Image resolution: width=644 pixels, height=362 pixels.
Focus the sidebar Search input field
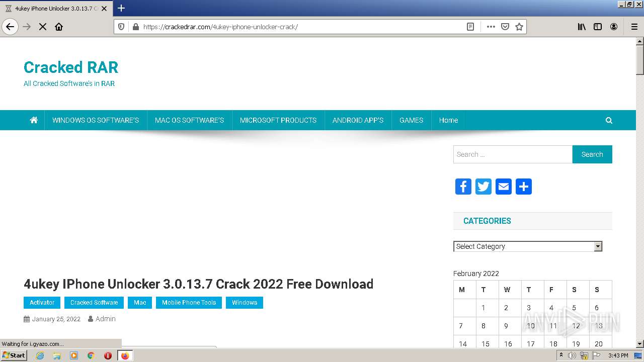pos(513,154)
